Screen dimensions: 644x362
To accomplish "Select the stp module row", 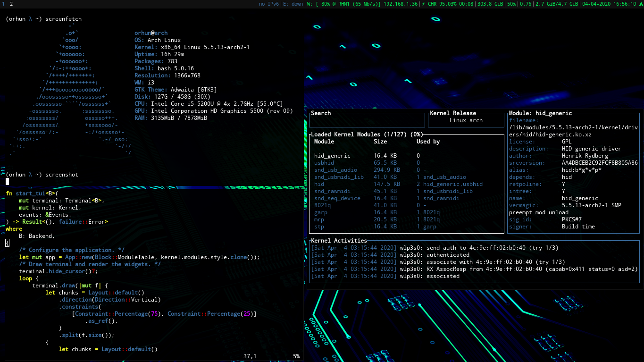I will click(406, 227).
